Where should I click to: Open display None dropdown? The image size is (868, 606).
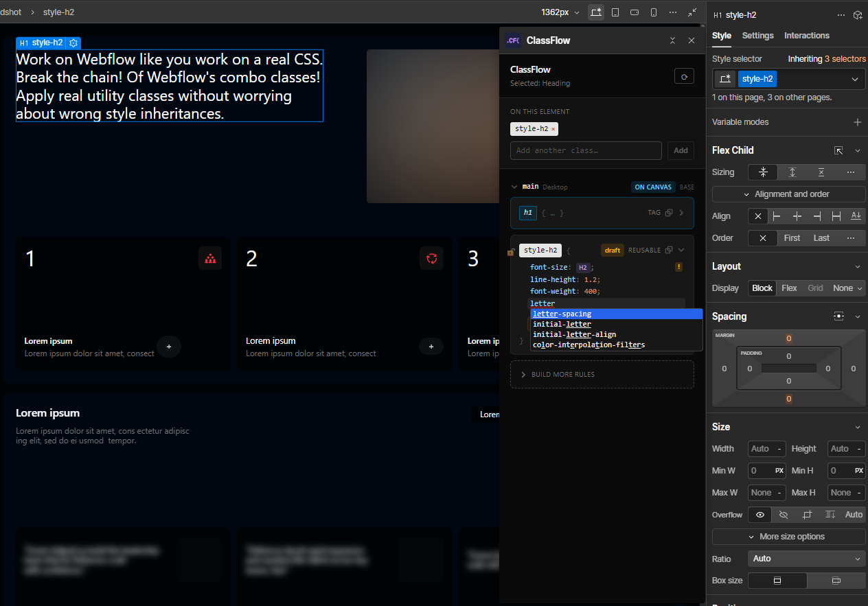(x=847, y=288)
